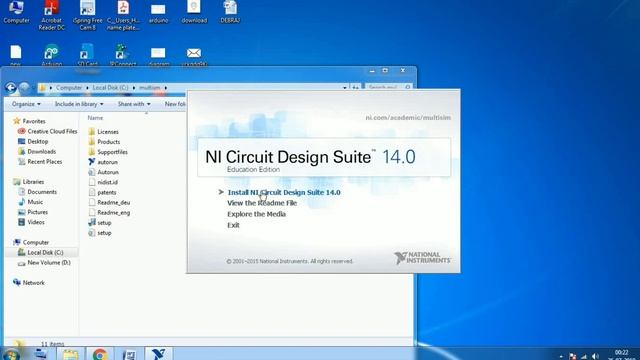
Task: Open the Computer desktop icon
Action: 16,12
